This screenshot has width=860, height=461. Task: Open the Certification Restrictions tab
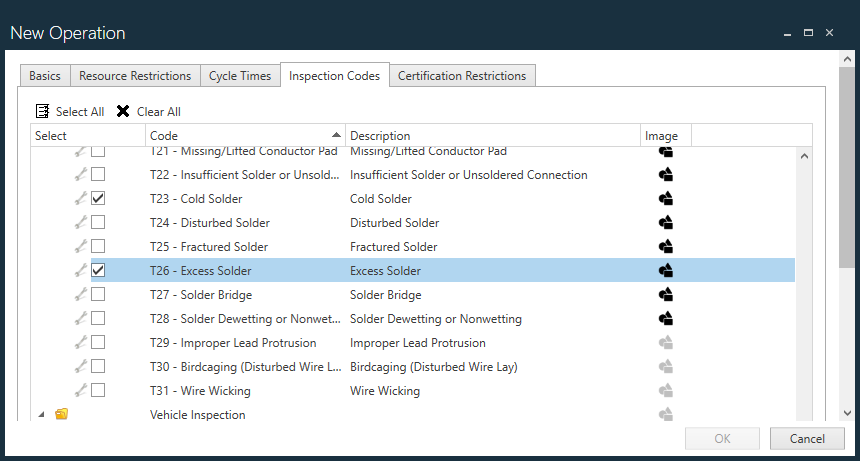click(x=461, y=76)
